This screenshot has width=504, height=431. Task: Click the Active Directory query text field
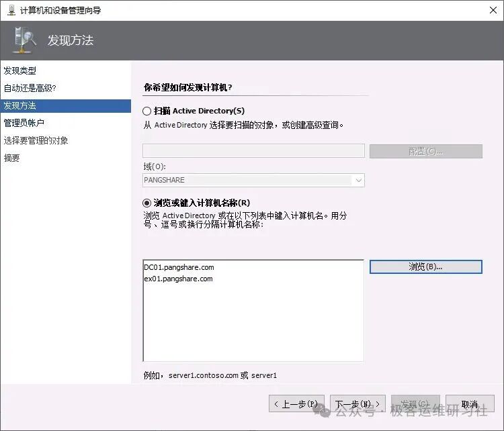click(x=253, y=151)
